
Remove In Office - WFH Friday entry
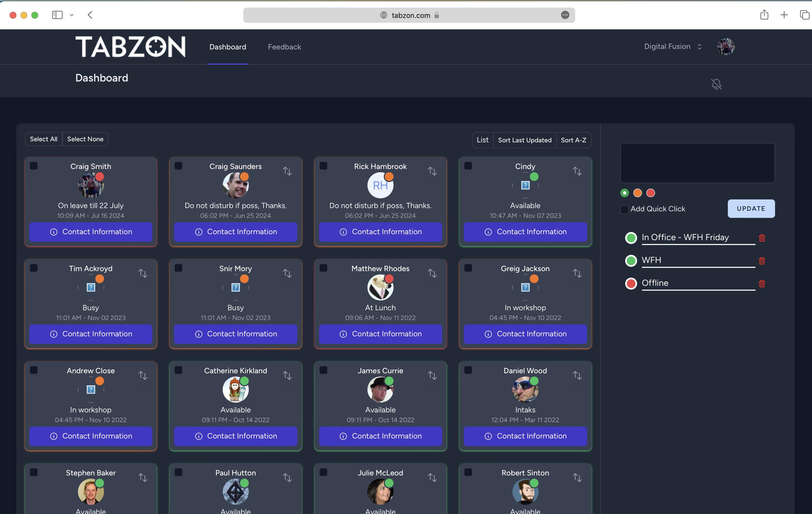762,238
